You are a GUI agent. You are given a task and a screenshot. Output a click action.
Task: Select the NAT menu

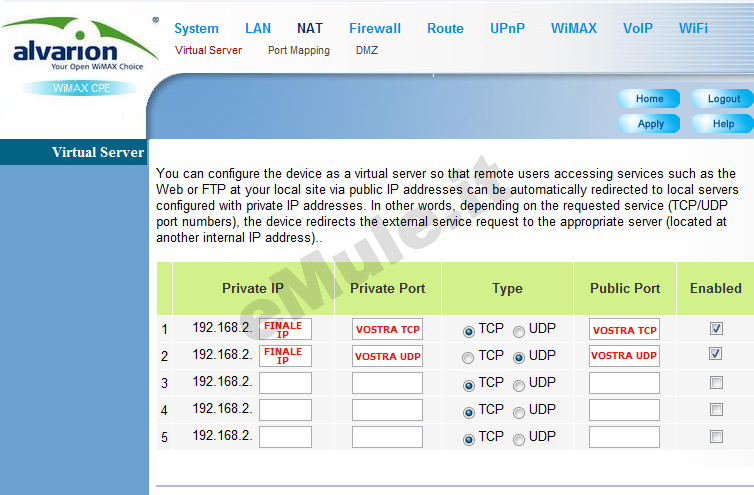(x=310, y=28)
